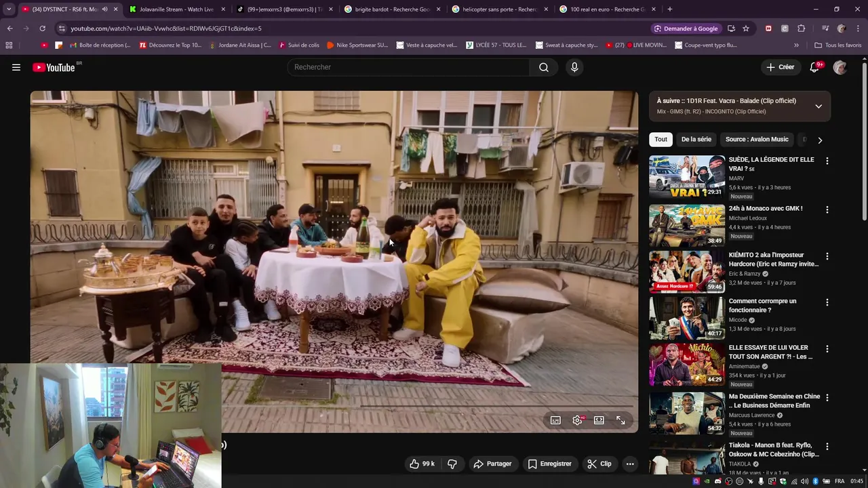This screenshot has height=488, width=868.
Task: Share the video using Partager
Action: 492,464
